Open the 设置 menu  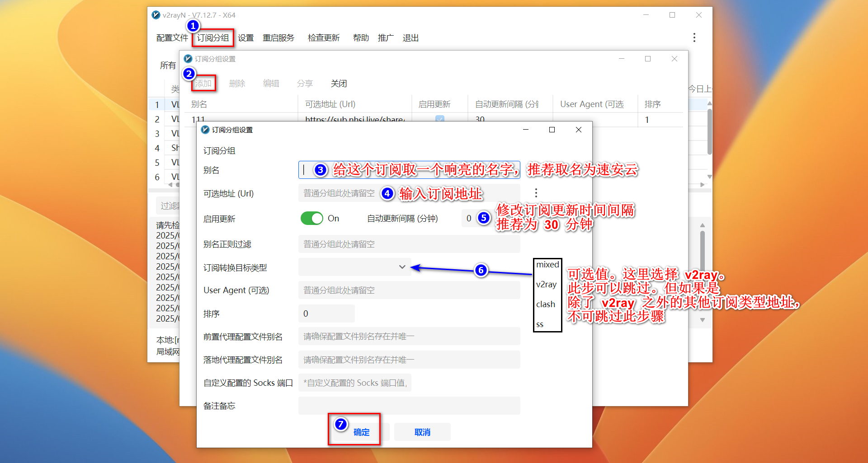pos(245,38)
